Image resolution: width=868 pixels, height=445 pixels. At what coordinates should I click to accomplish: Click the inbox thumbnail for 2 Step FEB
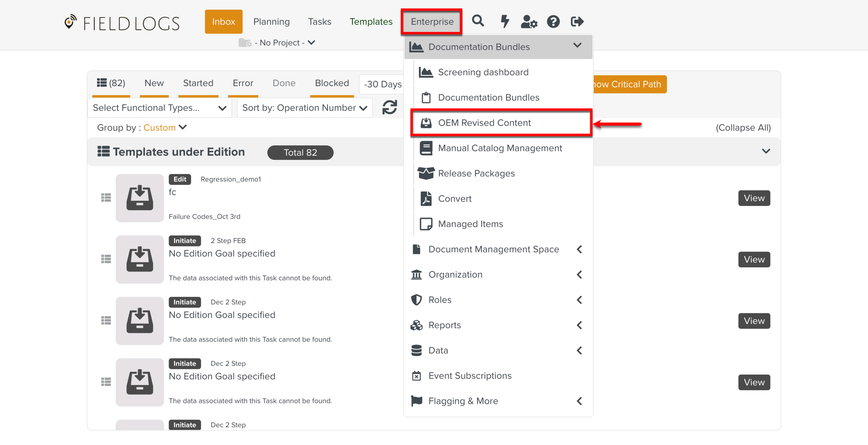[140, 259]
